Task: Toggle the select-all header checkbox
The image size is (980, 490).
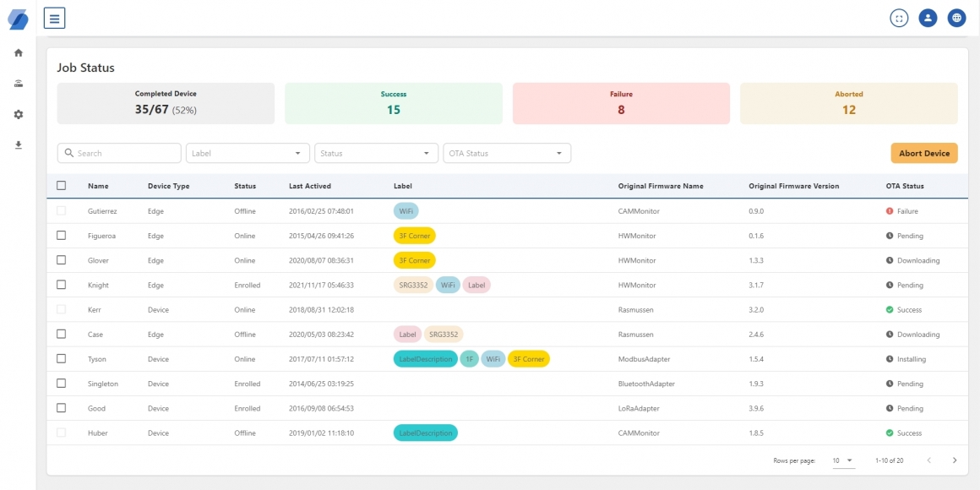Action: tap(61, 186)
